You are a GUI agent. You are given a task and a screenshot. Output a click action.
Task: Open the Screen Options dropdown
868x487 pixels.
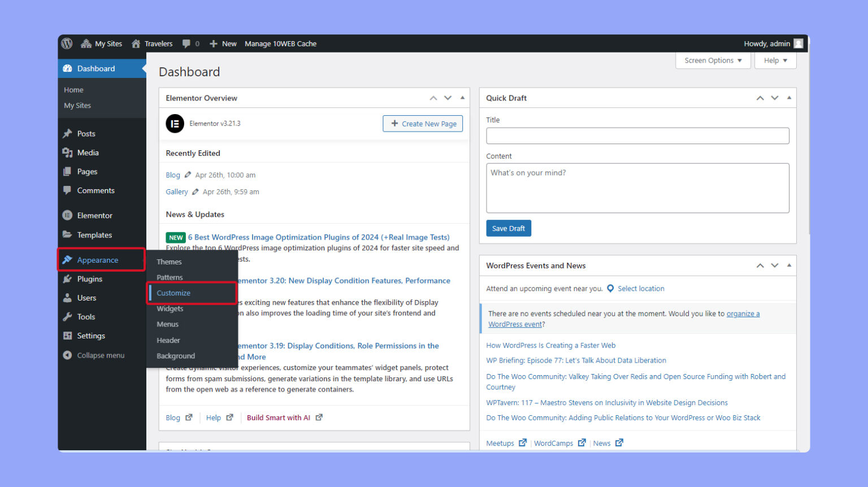713,60
